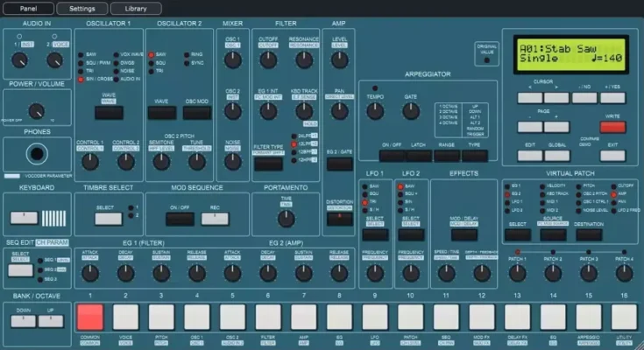Click the Amp PAN knob
Viewport: 644px width, 350px height.
(340, 111)
